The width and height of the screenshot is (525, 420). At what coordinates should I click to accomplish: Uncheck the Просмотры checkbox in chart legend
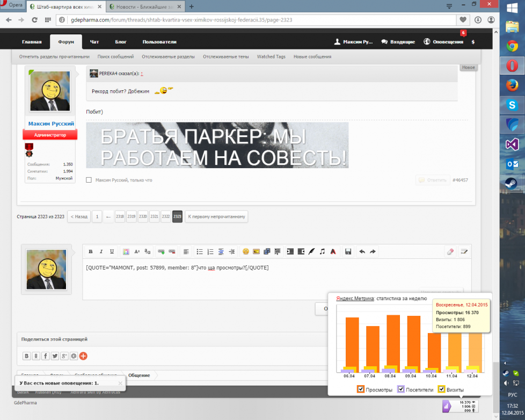tap(361, 389)
